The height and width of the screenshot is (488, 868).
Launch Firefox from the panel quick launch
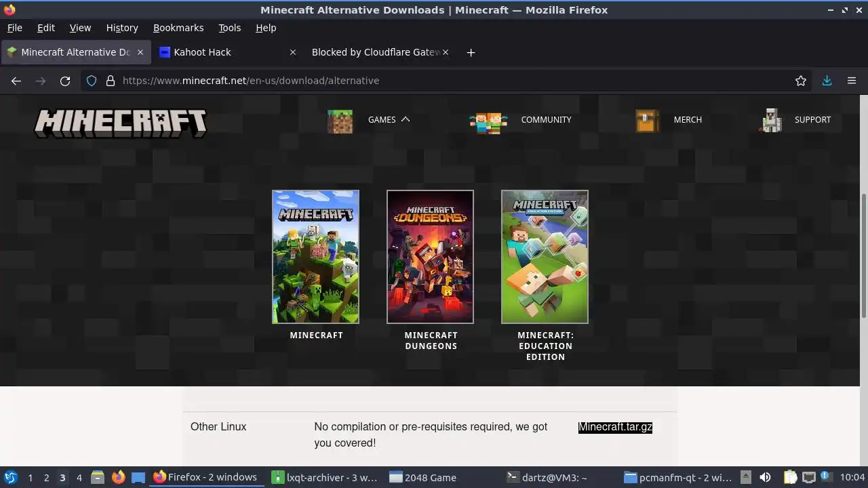118,477
